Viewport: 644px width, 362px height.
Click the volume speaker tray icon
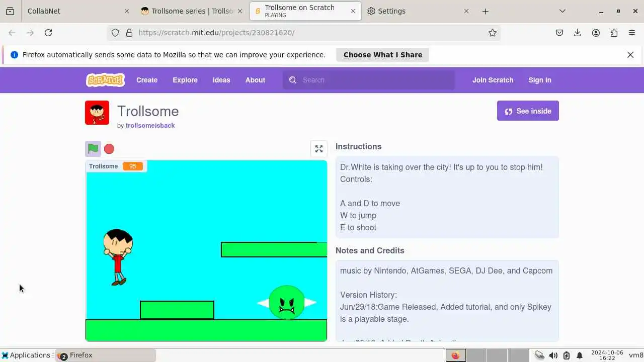[553, 355]
